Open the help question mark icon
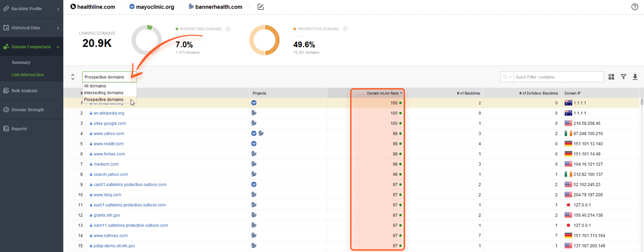 [635, 7]
